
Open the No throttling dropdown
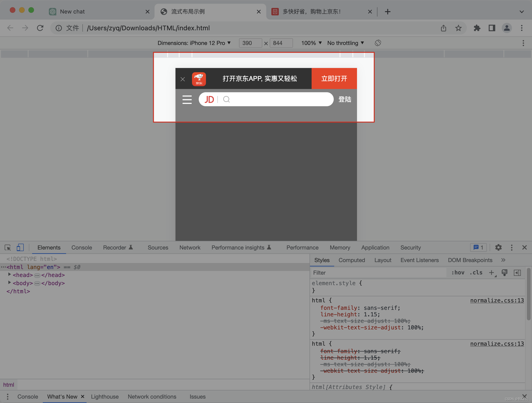tap(345, 43)
